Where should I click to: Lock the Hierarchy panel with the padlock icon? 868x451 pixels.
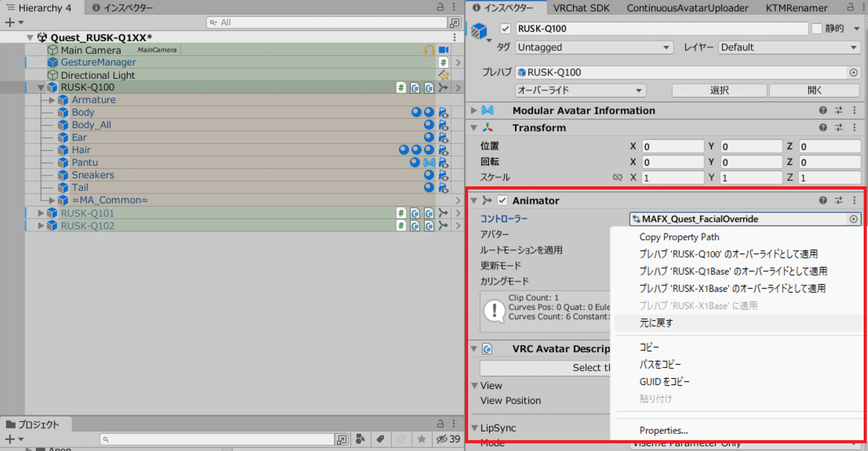[x=441, y=7]
